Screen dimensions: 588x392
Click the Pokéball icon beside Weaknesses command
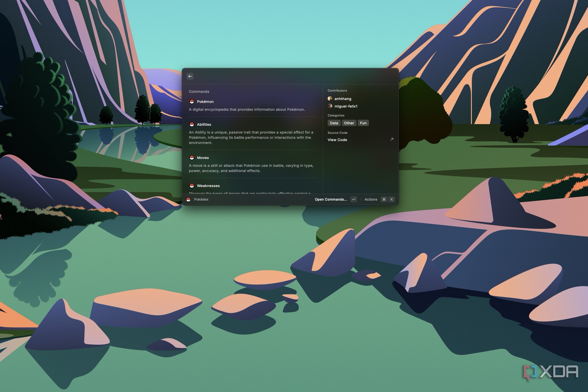(x=192, y=186)
